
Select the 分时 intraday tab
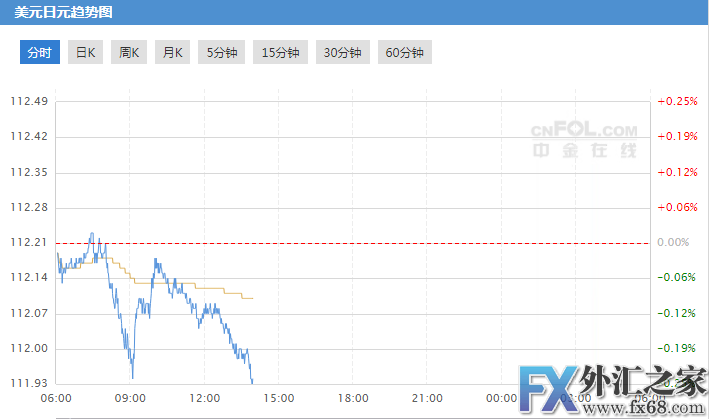[40, 53]
